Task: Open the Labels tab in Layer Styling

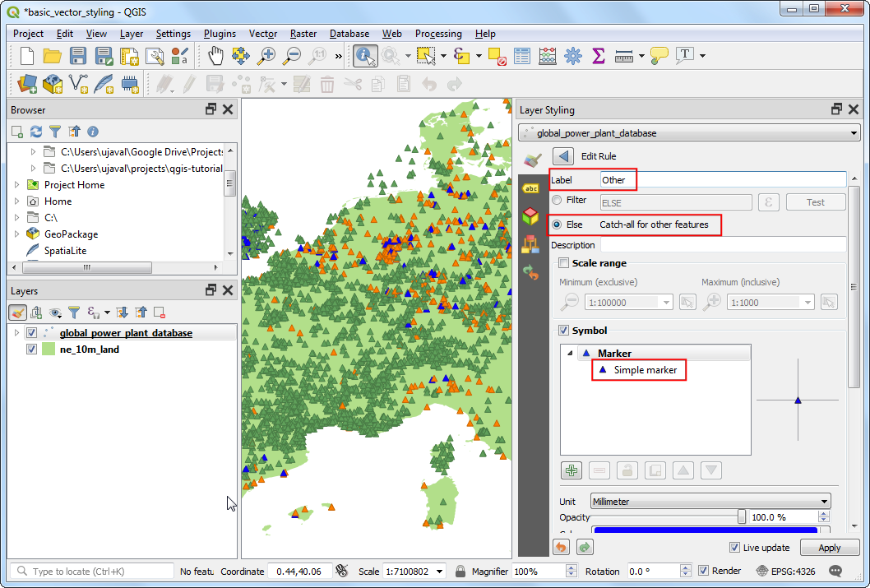Action: click(531, 188)
